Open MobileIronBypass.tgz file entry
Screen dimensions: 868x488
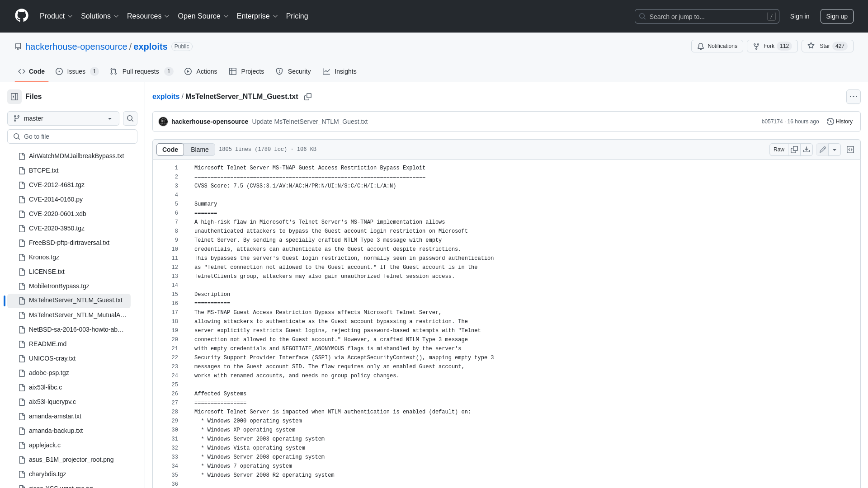[x=59, y=286]
